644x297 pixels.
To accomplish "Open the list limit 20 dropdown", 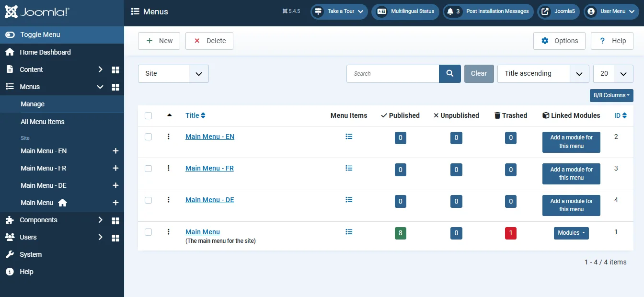I will tap(613, 74).
